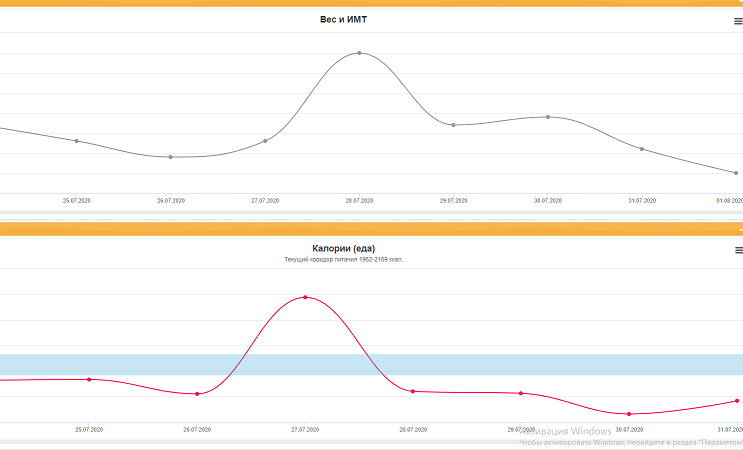Click the 28.07.2020 peak point on the weight chart
Image resolution: width=743 pixels, height=450 pixels.
(x=359, y=53)
